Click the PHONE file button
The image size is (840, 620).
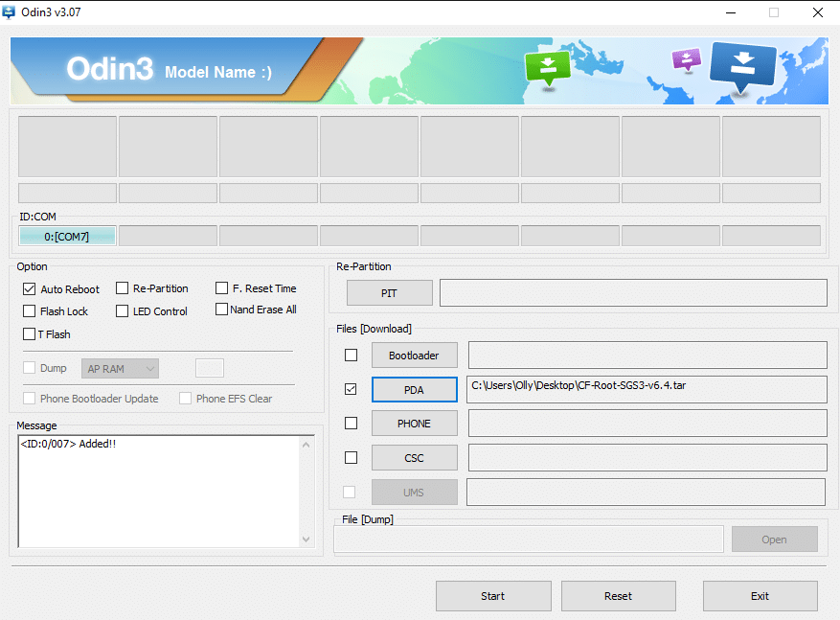click(414, 424)
